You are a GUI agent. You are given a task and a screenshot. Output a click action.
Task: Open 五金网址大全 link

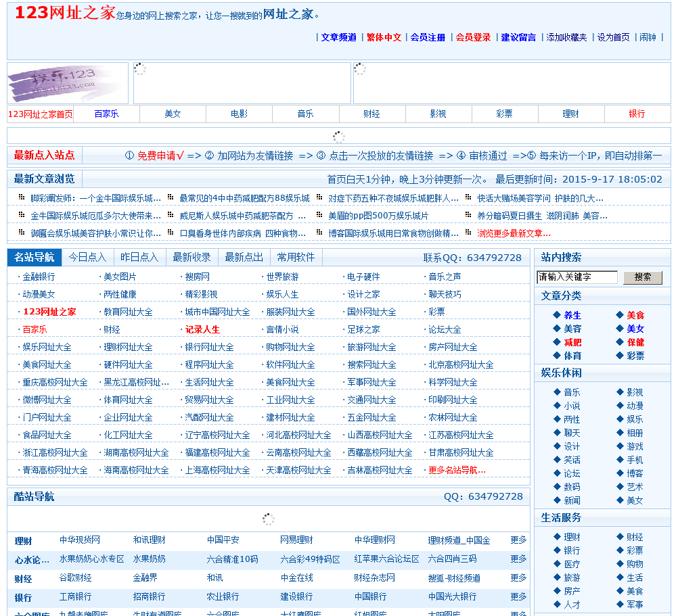(x=371, y=418)
